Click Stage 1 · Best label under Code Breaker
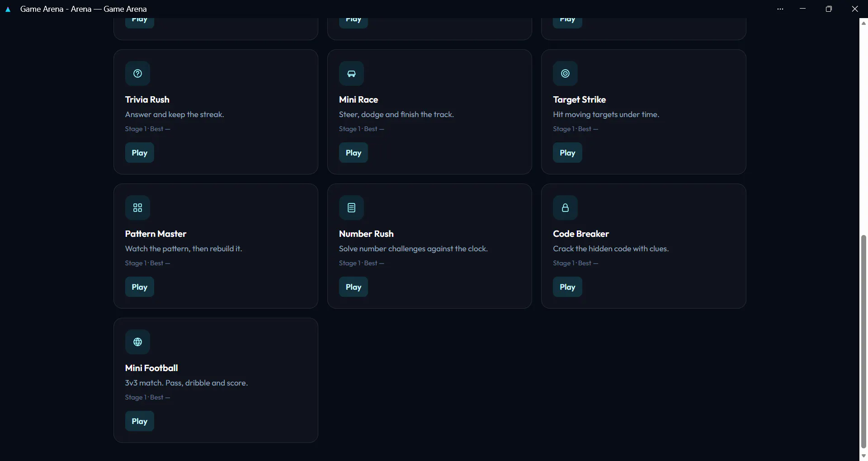Screen dimensions: 868x461 pyautogui.click(x=576, y=263)
